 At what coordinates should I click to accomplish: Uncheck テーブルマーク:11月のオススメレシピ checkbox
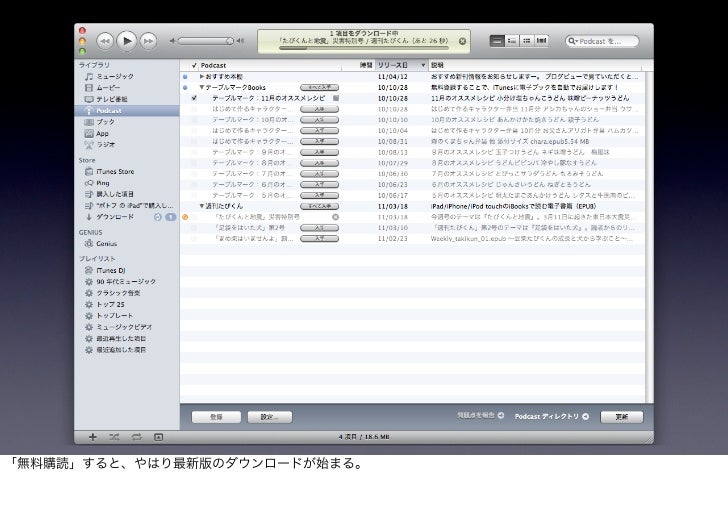[x=194, y=98]
